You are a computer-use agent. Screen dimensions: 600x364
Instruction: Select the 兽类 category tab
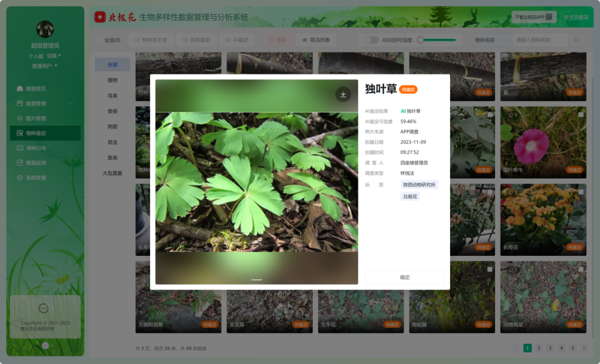click(112, 112)
